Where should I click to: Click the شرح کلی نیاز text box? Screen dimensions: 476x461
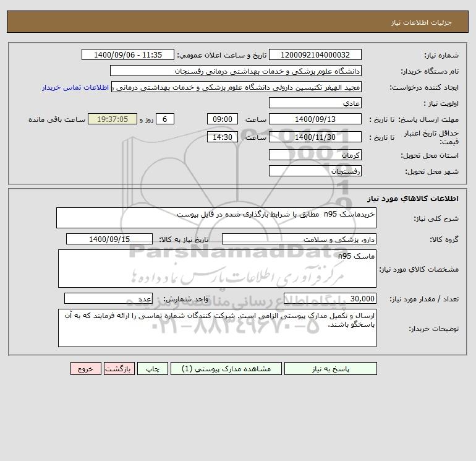[x=216, y=218]
